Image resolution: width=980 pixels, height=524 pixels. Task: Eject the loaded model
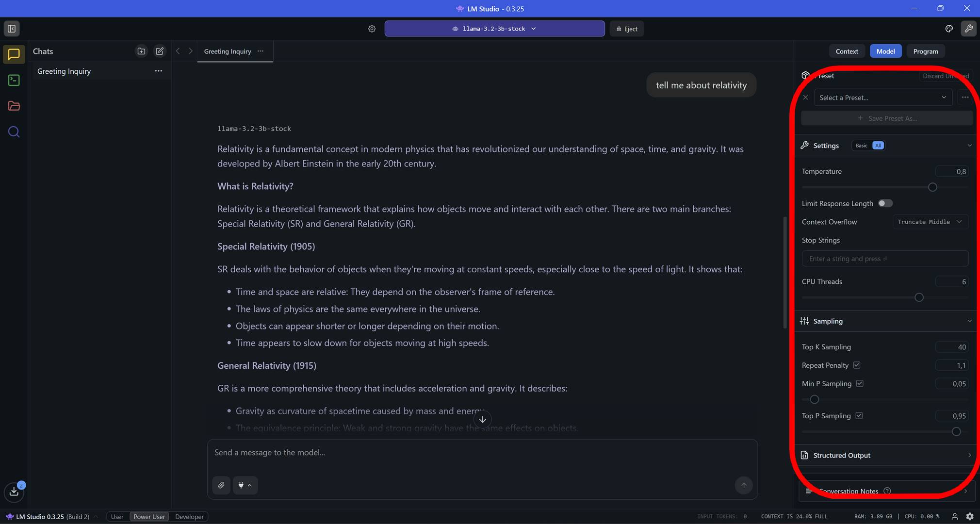click(627, 29)
